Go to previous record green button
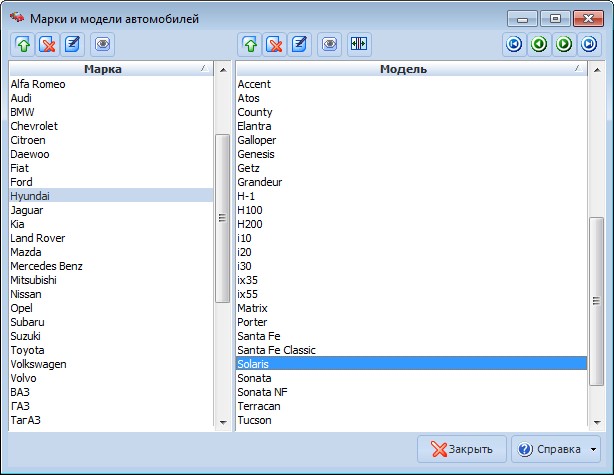This screenshot has height=475, width=614. (x=539, y=44)
